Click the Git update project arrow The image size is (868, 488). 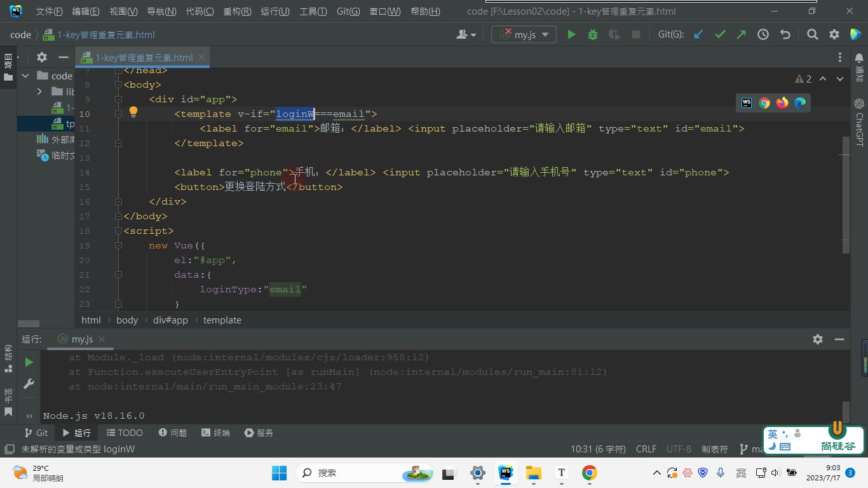[698, 35]
